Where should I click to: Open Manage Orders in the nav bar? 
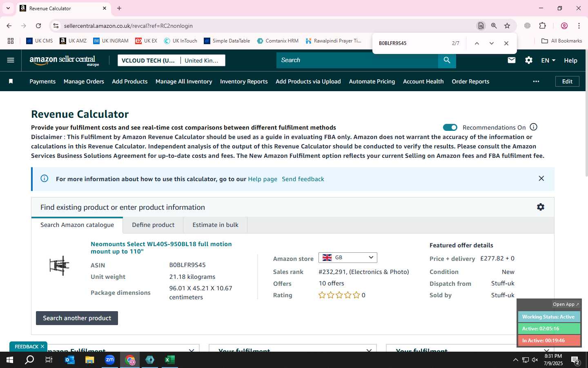coord(84,81)
